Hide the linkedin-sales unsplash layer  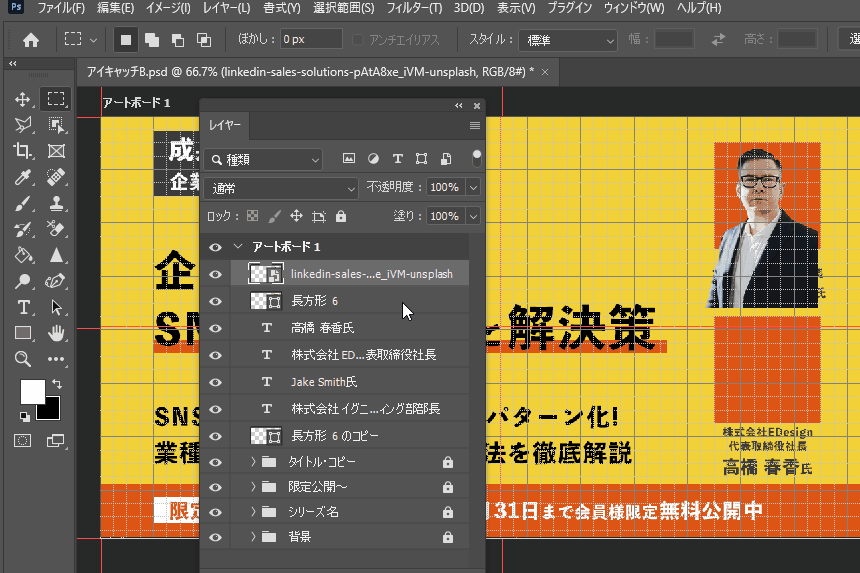216,274
